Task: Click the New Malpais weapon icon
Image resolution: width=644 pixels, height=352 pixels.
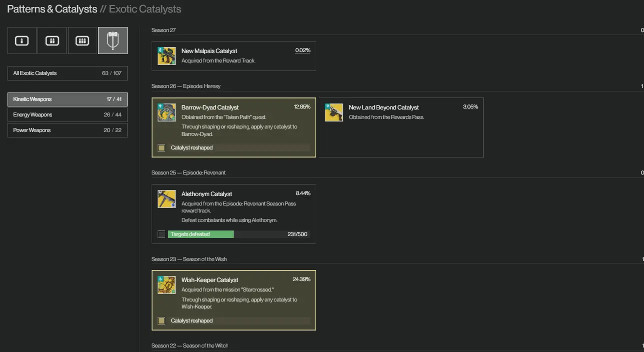Action: click(x=167, y=56)
